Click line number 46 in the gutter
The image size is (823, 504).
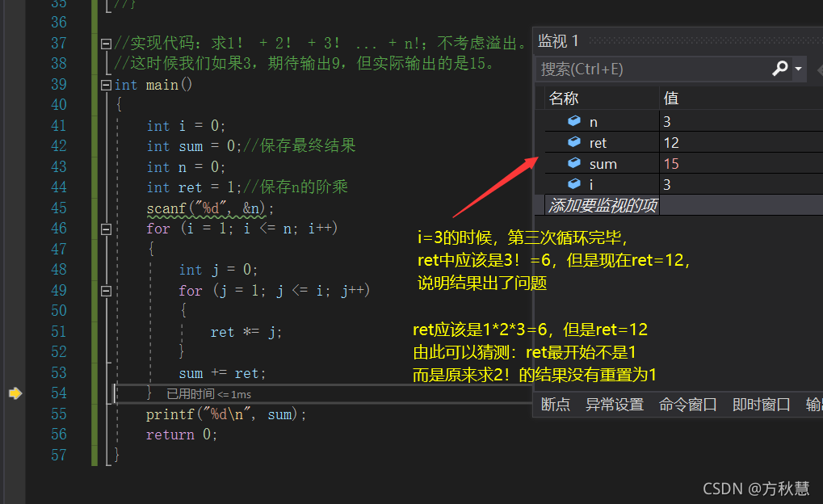[59, 229]
